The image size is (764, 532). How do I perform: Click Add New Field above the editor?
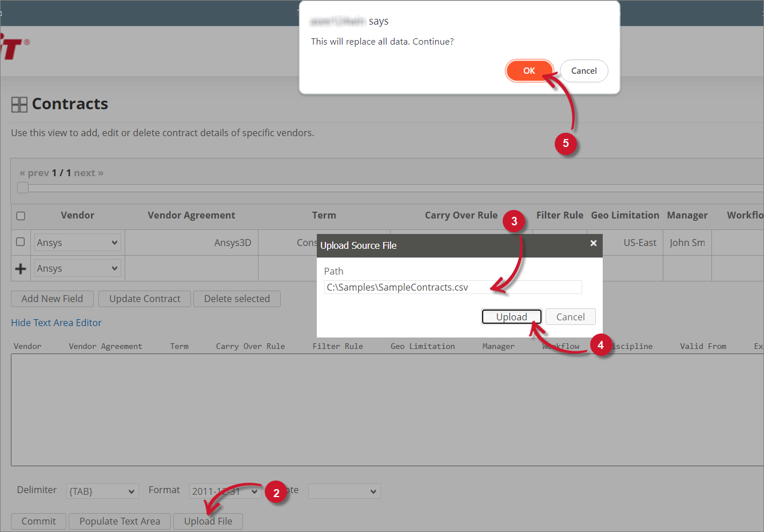pos(52,299)
